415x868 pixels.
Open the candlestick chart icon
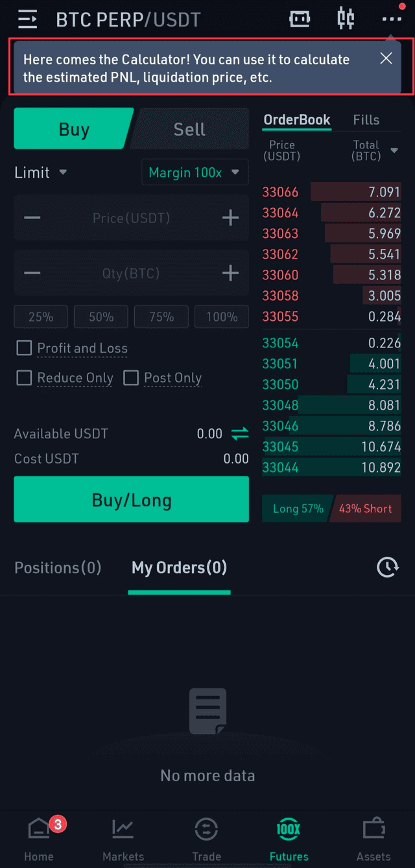coord(346,18)
